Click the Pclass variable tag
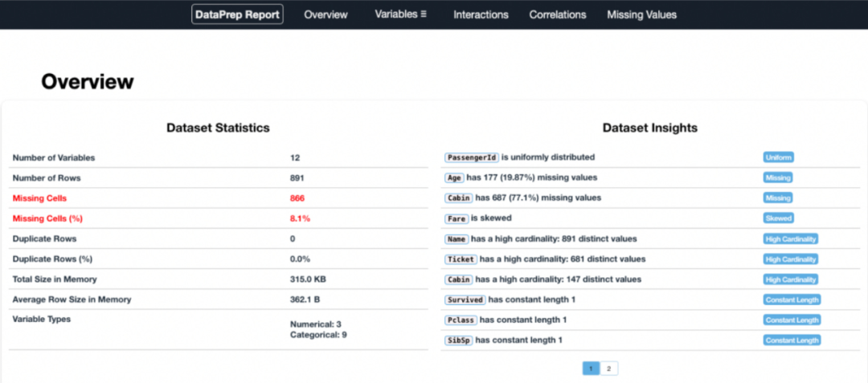The width and height of the screenshot is (868, 383). tap(461, 320)
